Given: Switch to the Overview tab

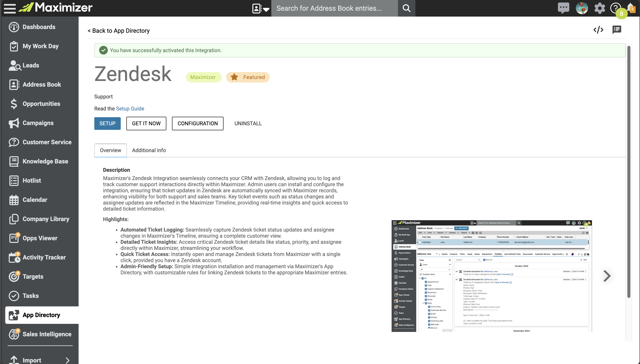Looking at the screenshot, I should click(x=110, y=150).
